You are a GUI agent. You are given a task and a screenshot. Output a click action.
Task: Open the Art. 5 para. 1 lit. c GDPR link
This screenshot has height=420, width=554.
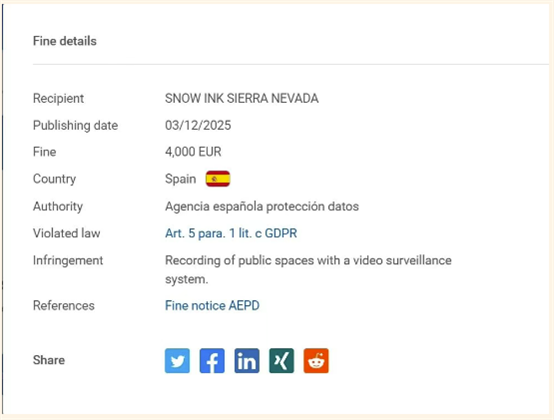click(231, 233)
